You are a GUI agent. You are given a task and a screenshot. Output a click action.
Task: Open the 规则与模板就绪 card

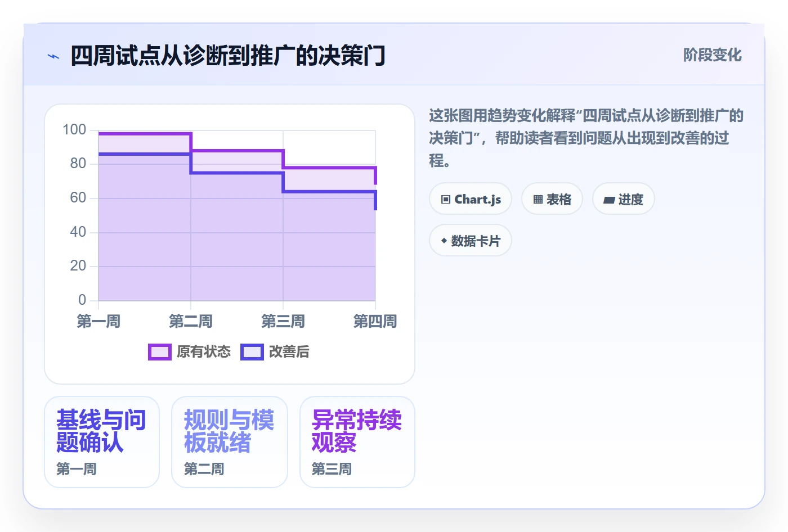(230, 442)
